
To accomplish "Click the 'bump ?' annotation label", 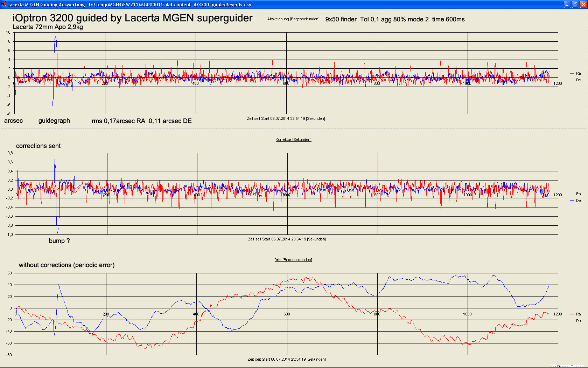I will 59,241.
